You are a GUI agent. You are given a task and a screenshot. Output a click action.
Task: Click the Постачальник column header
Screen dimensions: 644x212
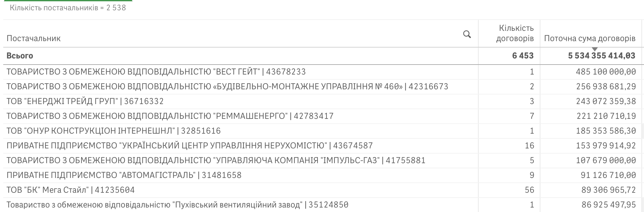(33, 39)
